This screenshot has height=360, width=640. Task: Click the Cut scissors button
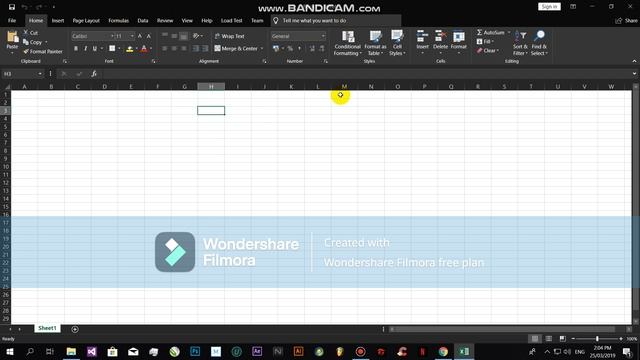31,33
